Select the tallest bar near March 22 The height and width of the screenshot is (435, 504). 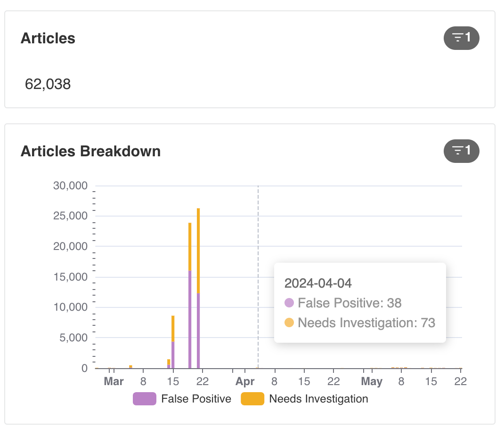[x=198, y=288]
